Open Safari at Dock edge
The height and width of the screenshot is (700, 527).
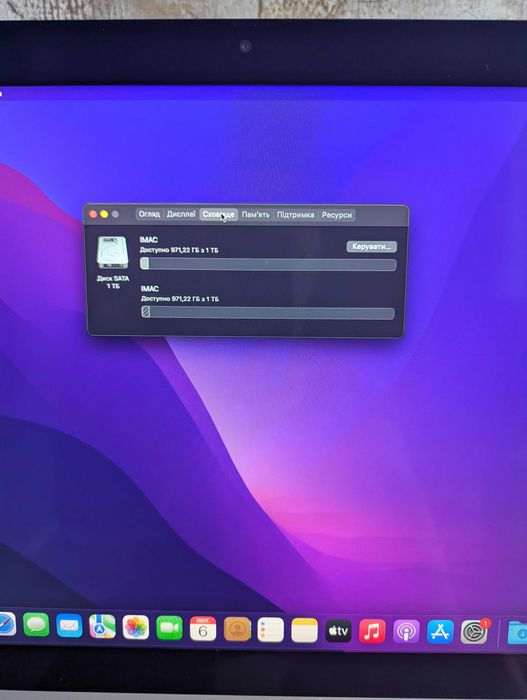(x=7, y=624)
